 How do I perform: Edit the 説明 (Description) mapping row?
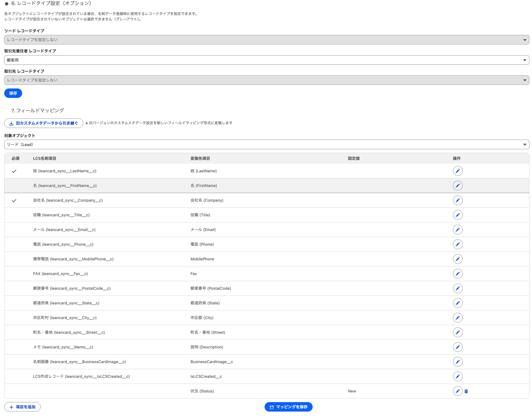(x=458, y=347)
